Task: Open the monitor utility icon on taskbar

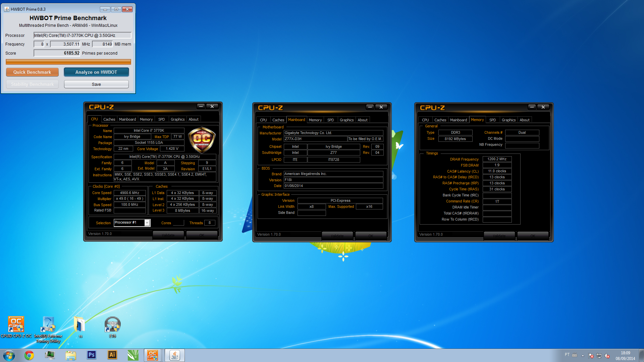Action: tap(50, 355)
